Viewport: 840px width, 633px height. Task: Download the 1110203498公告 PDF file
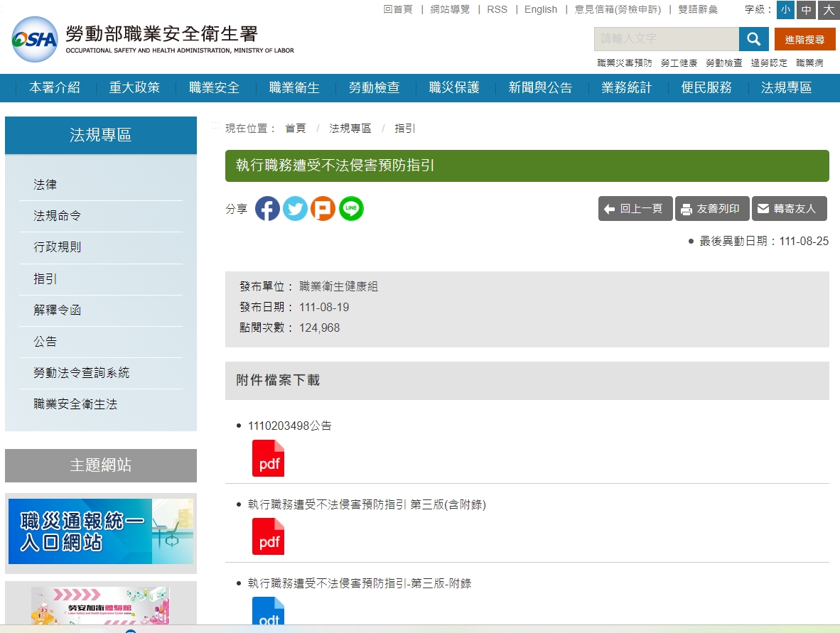(x=268, y=458)
